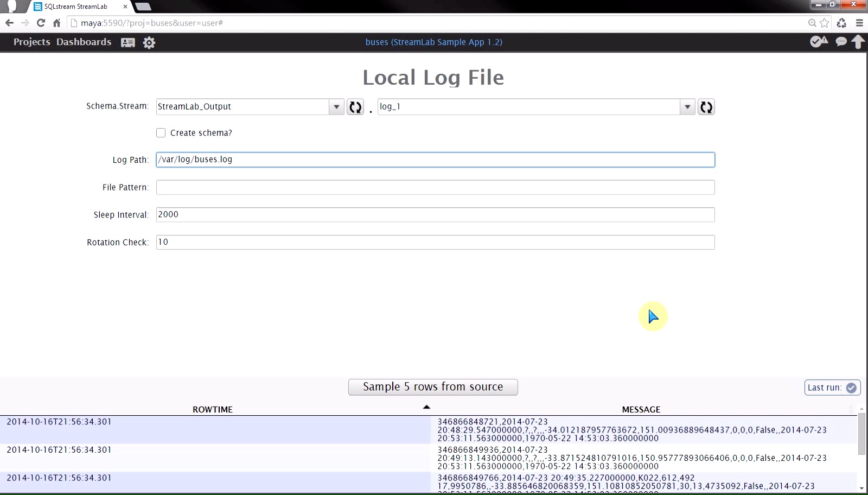Viewport: 868px width, 495px height.
Task: Click the log_1 stream name field
Action: [529, 107]
